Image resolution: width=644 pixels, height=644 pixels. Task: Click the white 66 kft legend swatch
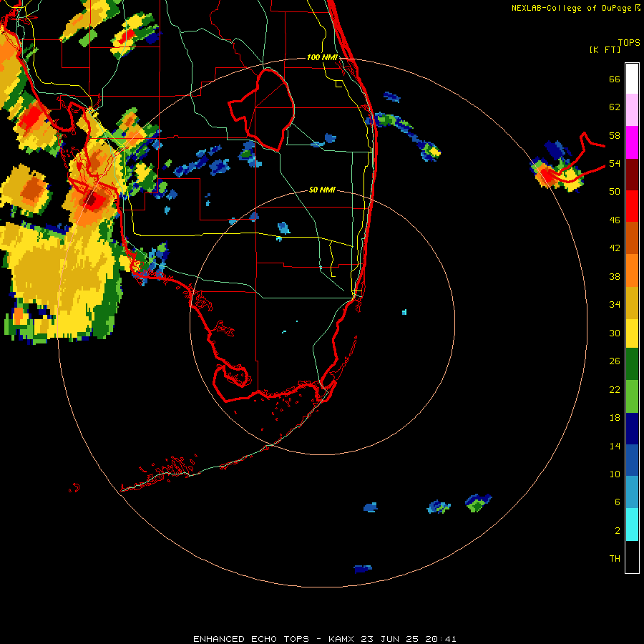coord(632,79)
